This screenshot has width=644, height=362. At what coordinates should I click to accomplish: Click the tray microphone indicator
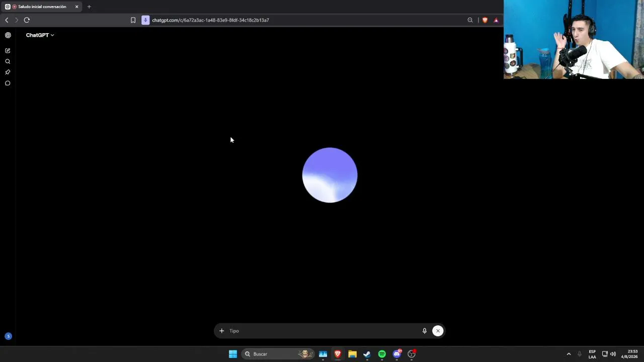[580, 354]
